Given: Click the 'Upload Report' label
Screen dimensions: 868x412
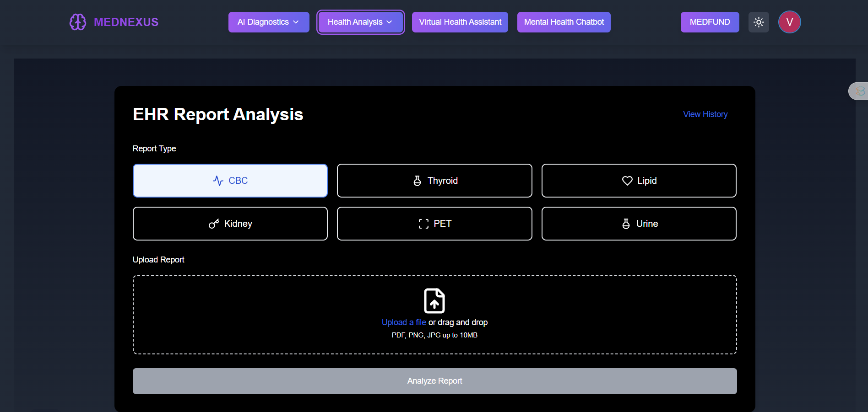Looking at the screenshot, I should point(158,260).
